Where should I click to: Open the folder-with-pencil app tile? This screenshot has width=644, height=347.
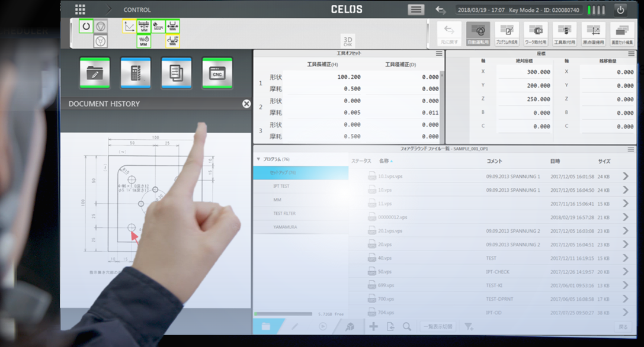95,73
